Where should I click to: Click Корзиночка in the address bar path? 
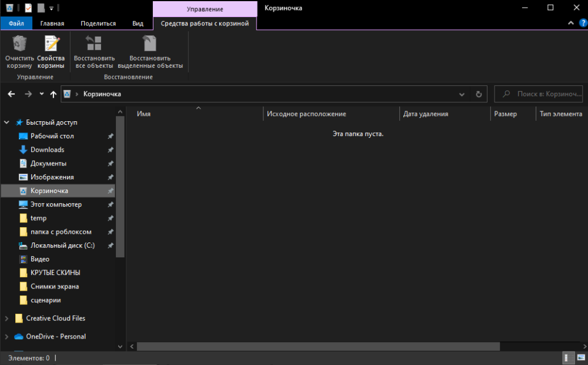pos(102,94)
